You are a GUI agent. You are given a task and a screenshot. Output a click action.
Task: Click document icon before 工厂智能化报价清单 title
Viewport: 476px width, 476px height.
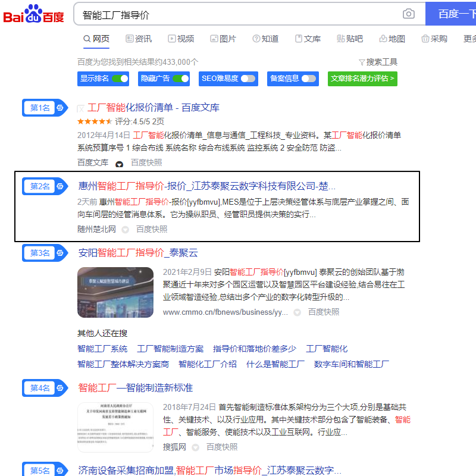[x=80, y=108]
